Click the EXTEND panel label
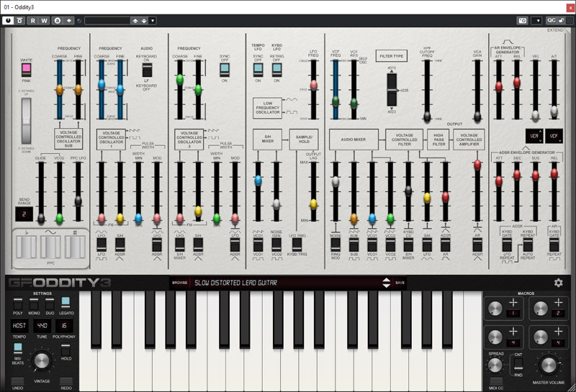The width and height of the screenshot is (576, 392). 555,30
